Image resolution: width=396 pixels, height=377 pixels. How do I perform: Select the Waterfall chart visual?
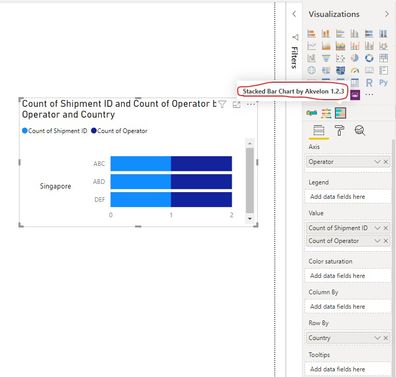tap(311, 58)
